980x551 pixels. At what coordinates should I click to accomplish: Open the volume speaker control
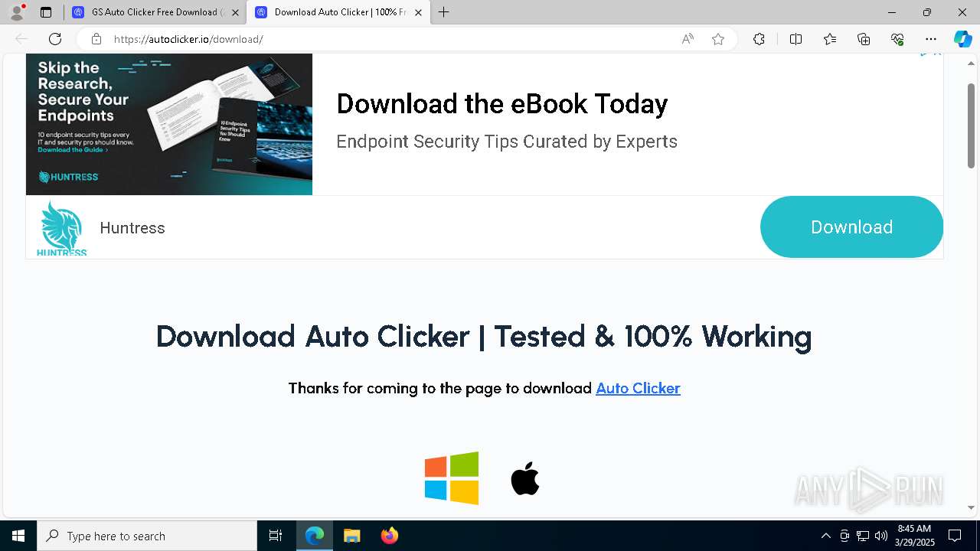(x=881, y=536)
